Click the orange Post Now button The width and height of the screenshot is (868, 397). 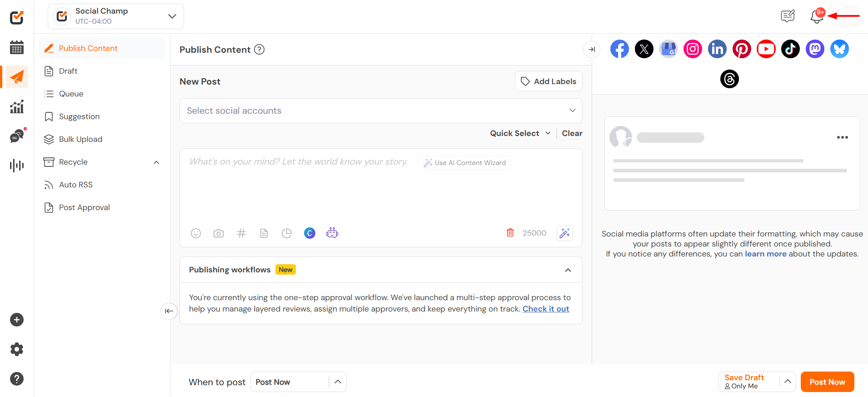pos(827,382)
